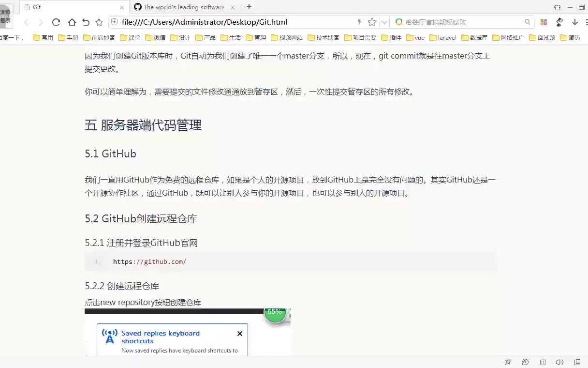Open a new tab with plus button
The height and width of the screenshot is (368, 588).
(249, 7)
